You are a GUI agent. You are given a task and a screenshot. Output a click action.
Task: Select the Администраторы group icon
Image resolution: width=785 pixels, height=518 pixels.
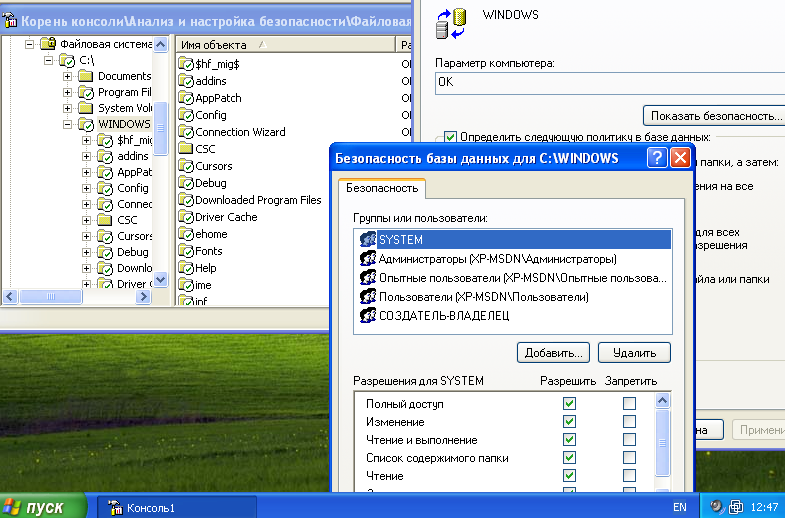point(367,258)
